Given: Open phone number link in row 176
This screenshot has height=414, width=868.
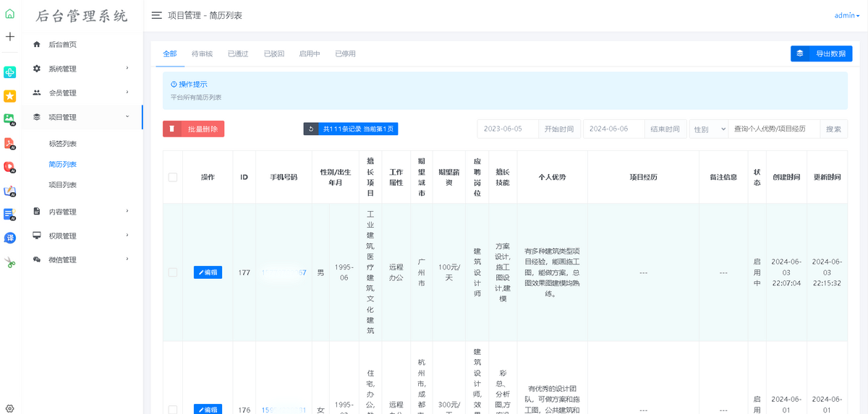Looking at the screenshot, I should point(284,410).
